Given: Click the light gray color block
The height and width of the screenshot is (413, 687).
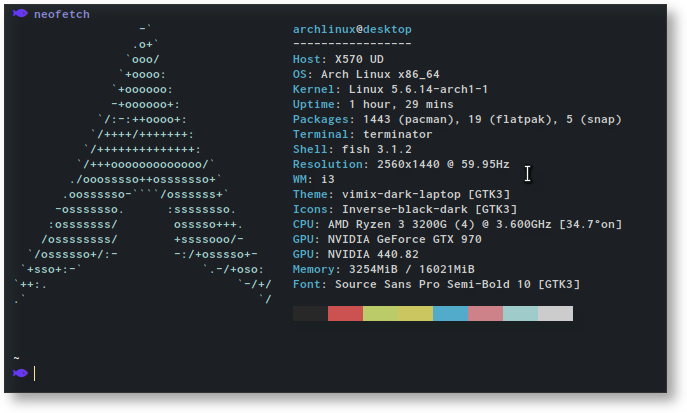Looking at the screenshot, I should coord(556,314).
